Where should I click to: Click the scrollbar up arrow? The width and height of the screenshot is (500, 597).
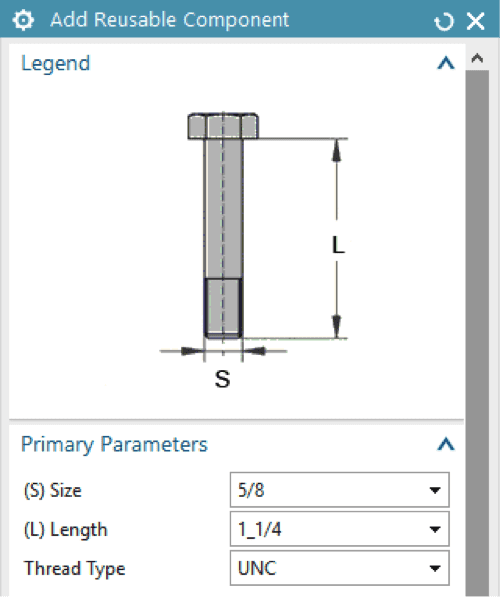pos(477,58)
